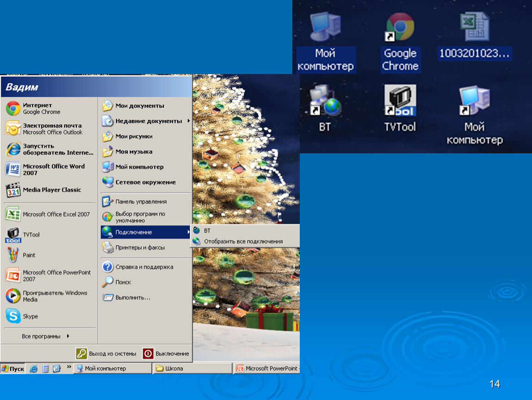Switch to Школа folder taskbar button
The width and height of the screenshot is (532, 400).
point(193,369)
